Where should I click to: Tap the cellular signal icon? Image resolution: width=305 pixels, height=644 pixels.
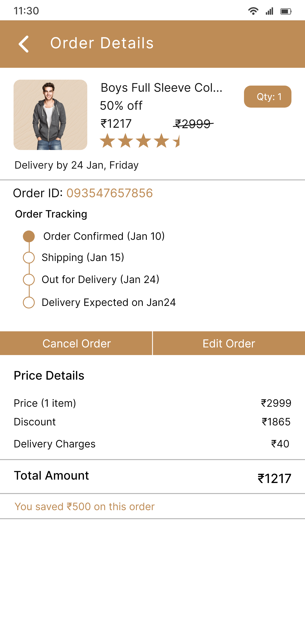[x=269, y=11]
